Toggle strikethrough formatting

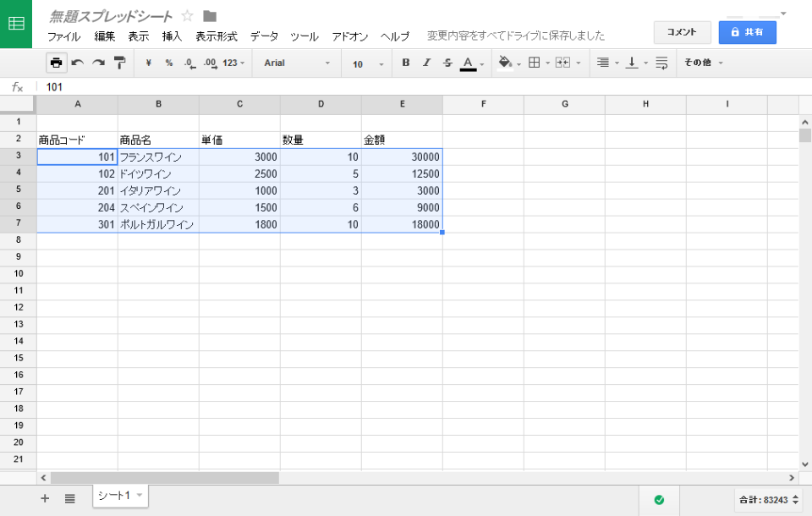pyautogui.click(x=447, y=63)
